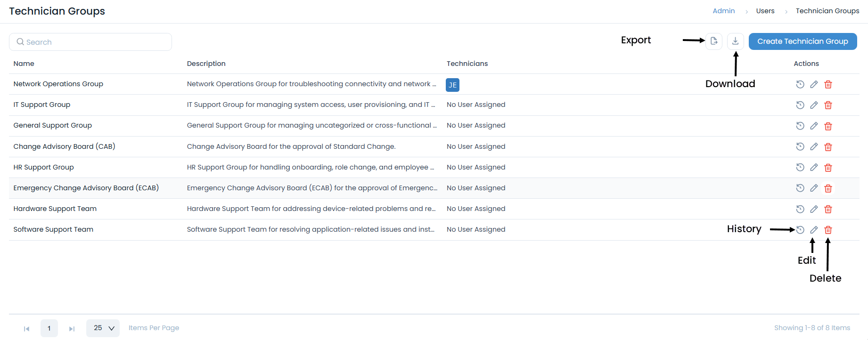868x340 pixels.
Task: Edit the IT Support Group
Action: (x=814, y=105)
